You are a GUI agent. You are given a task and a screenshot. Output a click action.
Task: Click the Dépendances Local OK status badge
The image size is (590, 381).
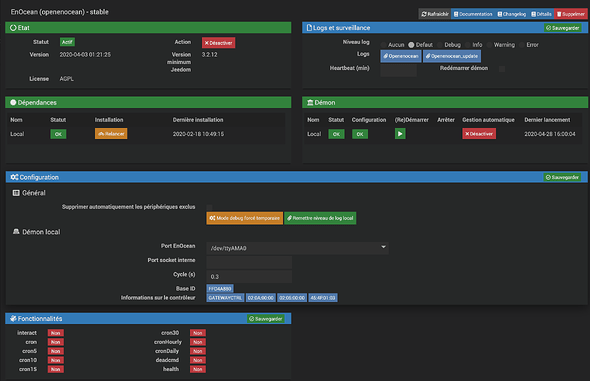[58, 134]
